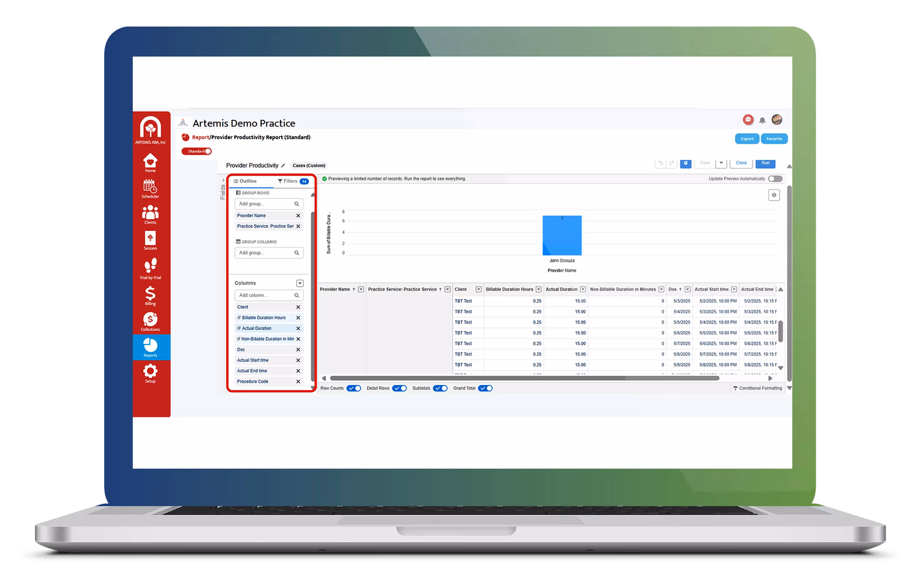This screenshot has width=921, height=588.
Task: Turn off the Detail Rows toggle
Action: click(399, 388)
